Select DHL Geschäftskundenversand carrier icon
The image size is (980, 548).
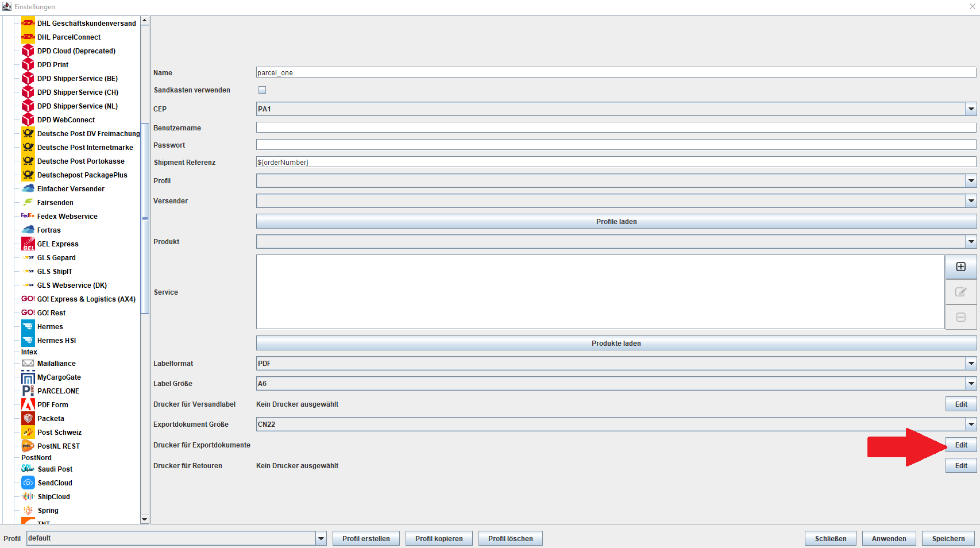(x=28, y=24)
